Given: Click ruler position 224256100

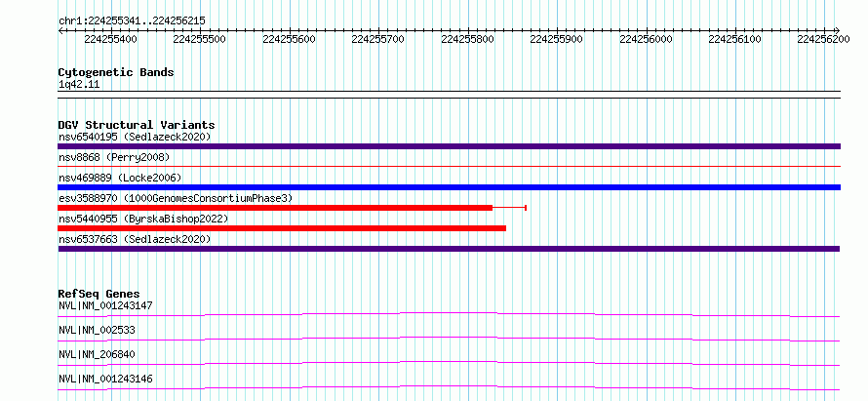Looking at the screenshot, I should pyautogui.click(x=734, y=39).
